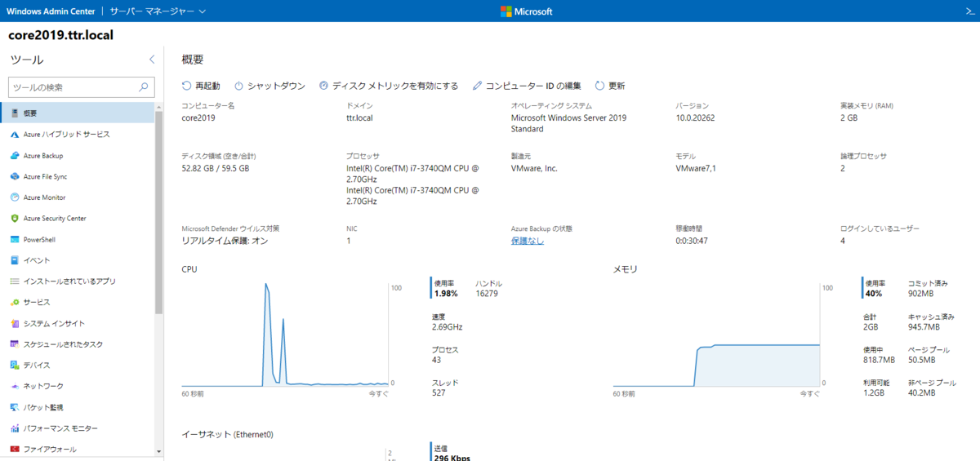
Task: Open the イベント tool icon
Action: pos(15,260)
